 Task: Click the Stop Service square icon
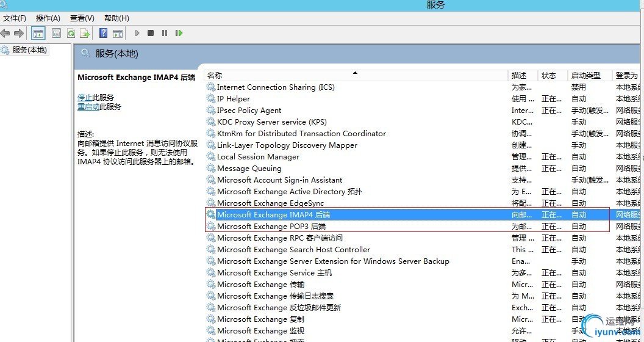(151, 33)
